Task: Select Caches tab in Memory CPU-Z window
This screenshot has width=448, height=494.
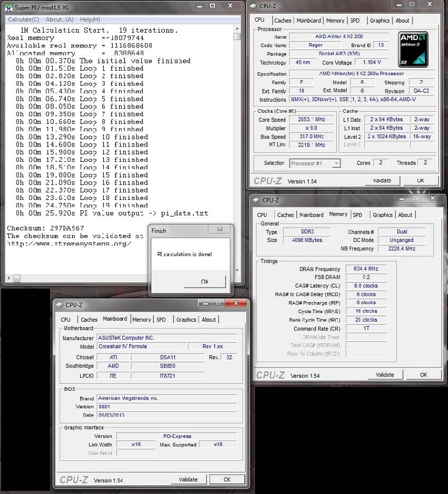Action: [x=286, y=215]
